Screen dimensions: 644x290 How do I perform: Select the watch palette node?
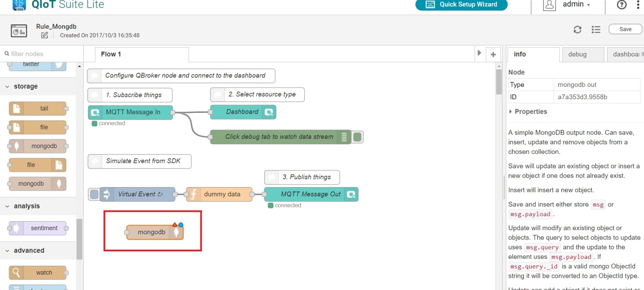37,272
